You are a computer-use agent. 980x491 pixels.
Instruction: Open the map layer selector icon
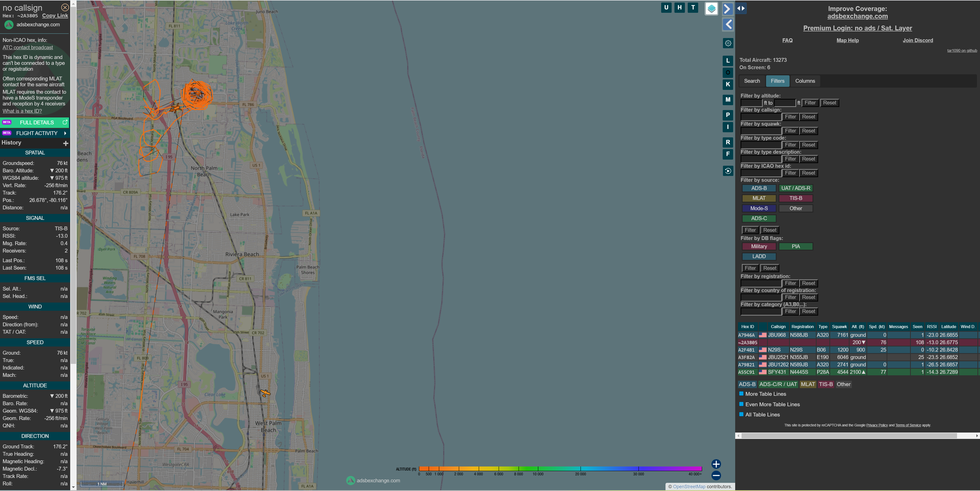711,8
